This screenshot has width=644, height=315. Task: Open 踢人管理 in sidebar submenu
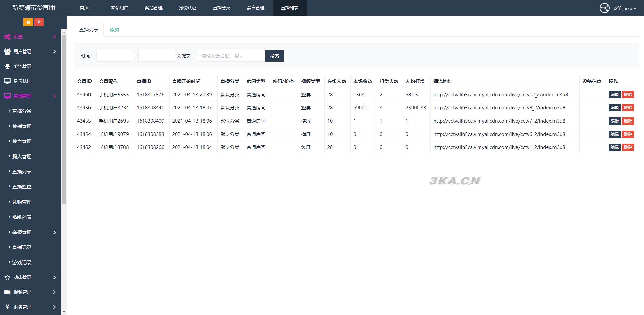(x=22, y=156)
